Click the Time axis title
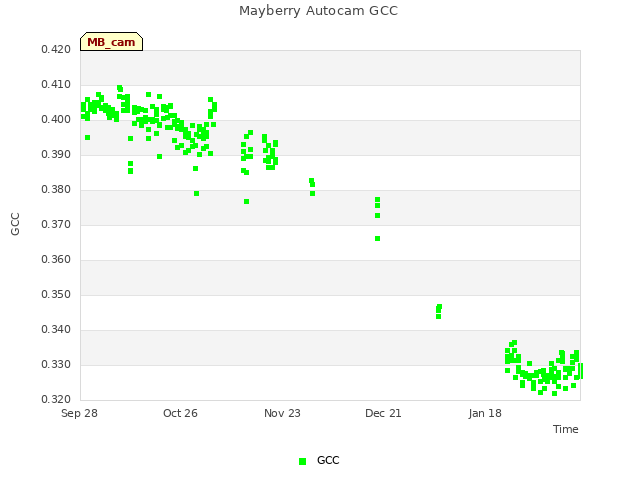The image size is (640, 480). (x=566, y=429)
